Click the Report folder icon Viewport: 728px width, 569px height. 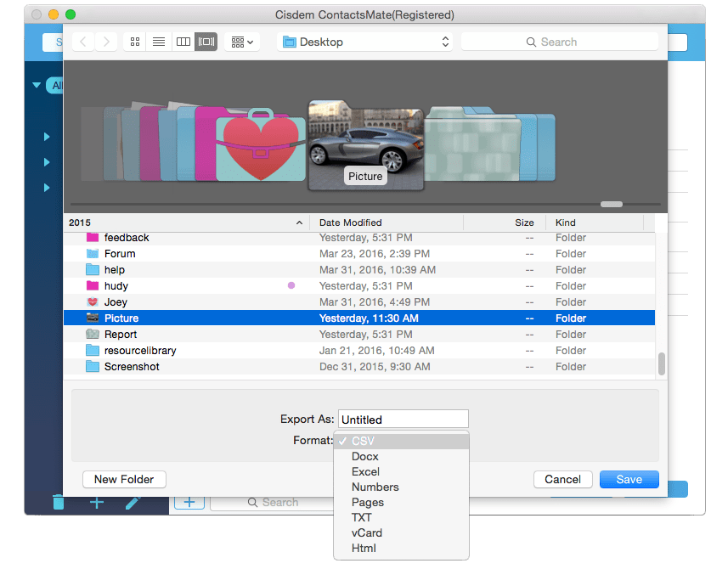pos(93,334)
